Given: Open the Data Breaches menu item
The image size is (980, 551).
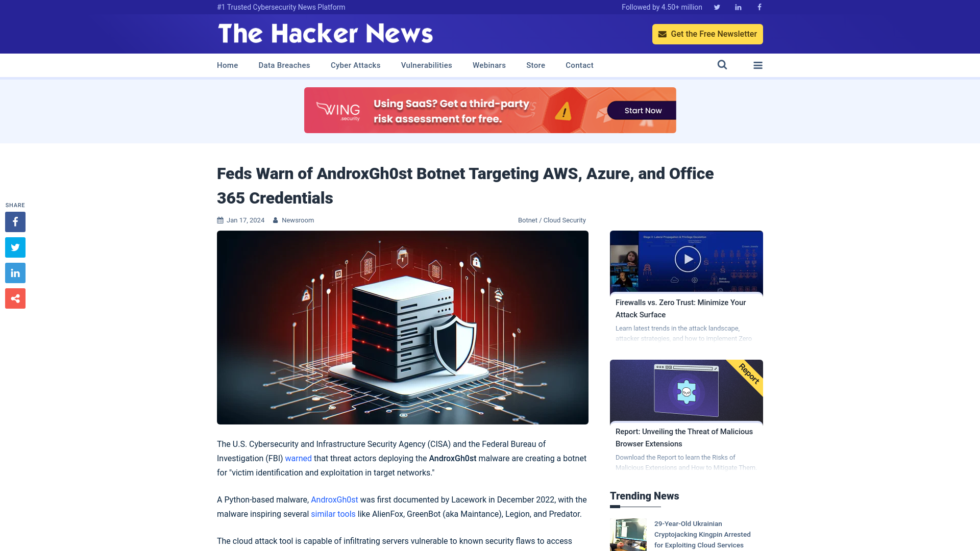Looking at the screenshot, I should tap(284, 65).
